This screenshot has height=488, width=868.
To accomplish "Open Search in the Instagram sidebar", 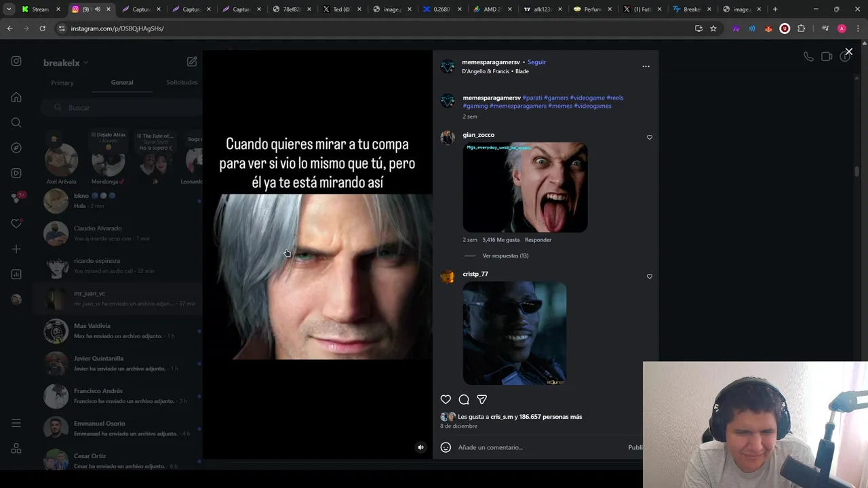I will (x=16, y=123).
